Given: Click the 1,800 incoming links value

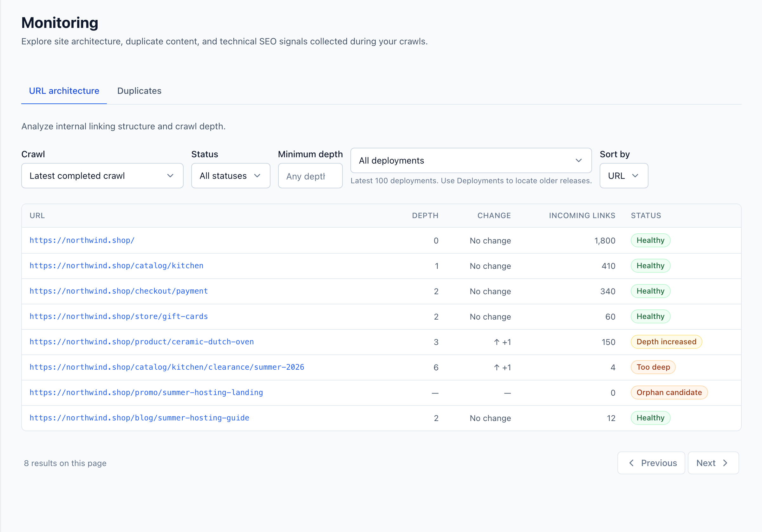Looking at the screenshot, I should (604, 241).
